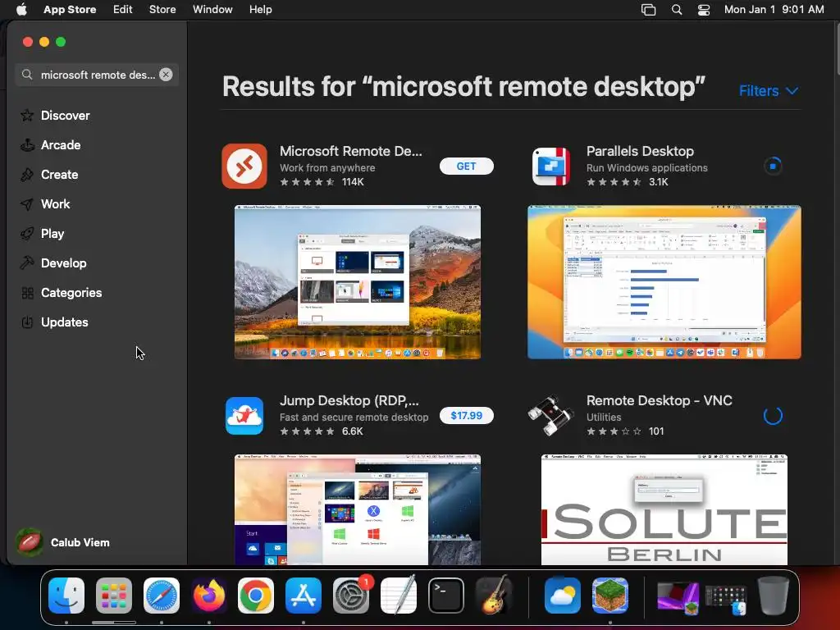The height and width of the screenshot is (630, 840).
Task: Open the Calub Viem account profile
Action: (63, 542)
